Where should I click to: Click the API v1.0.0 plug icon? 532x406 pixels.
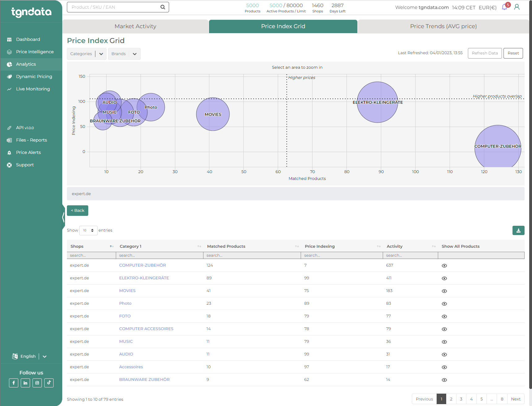(9, 128)
